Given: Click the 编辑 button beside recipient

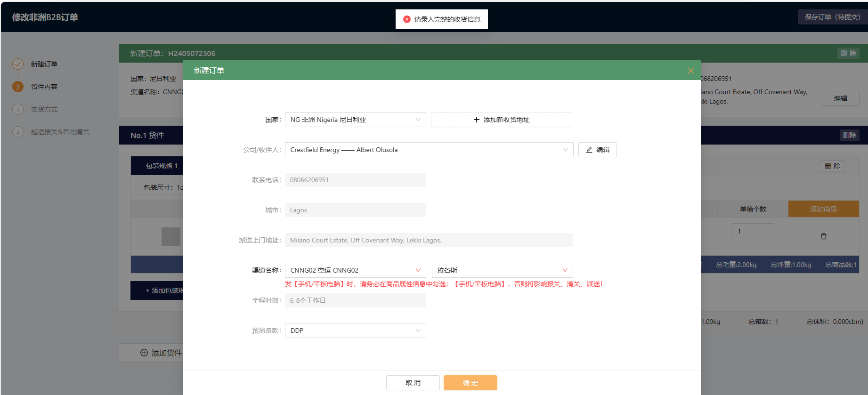Looking at the screenshot, I should point(597,150).
